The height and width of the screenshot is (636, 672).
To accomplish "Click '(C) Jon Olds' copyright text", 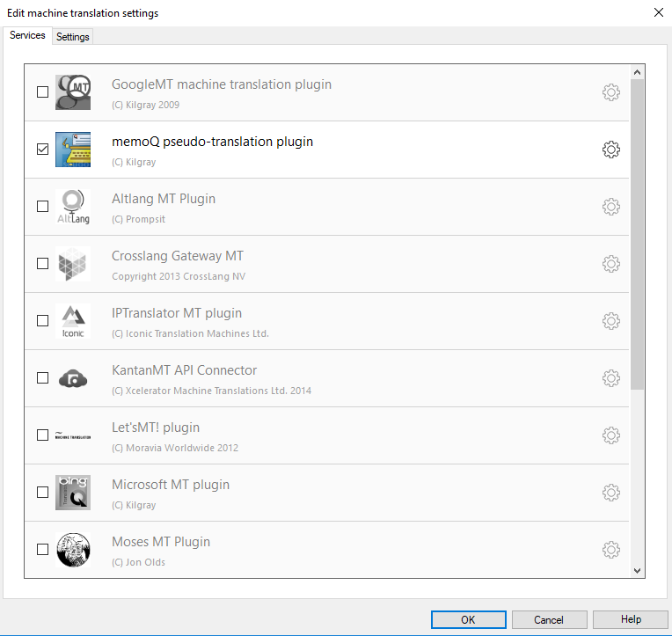I will pos(138,562).
